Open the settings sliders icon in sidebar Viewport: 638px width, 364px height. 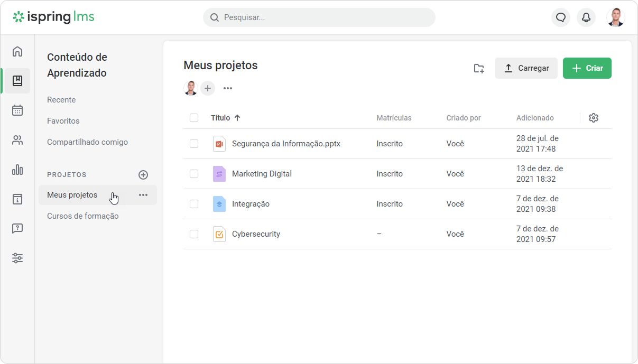pyautogui.click(x=17, y=258)
